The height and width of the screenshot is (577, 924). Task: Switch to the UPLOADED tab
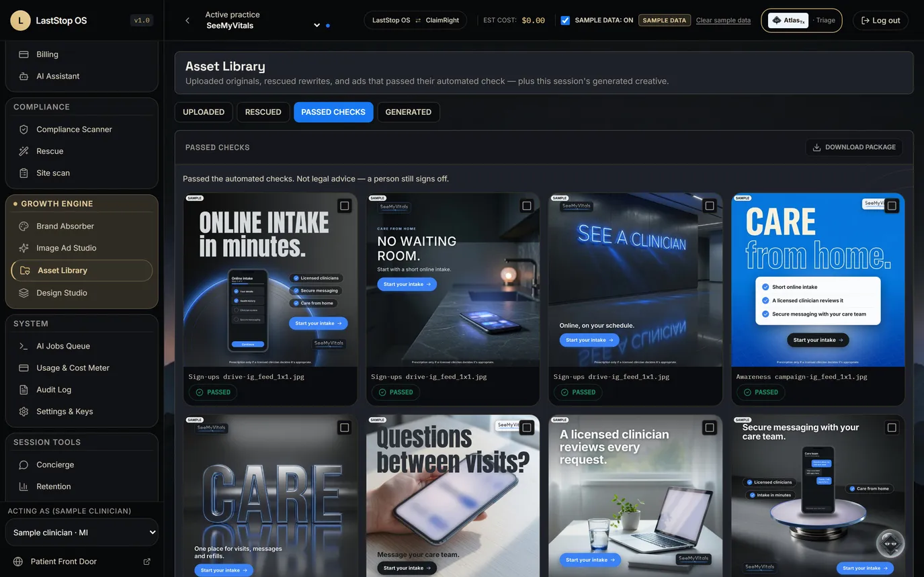coord(204,112)
